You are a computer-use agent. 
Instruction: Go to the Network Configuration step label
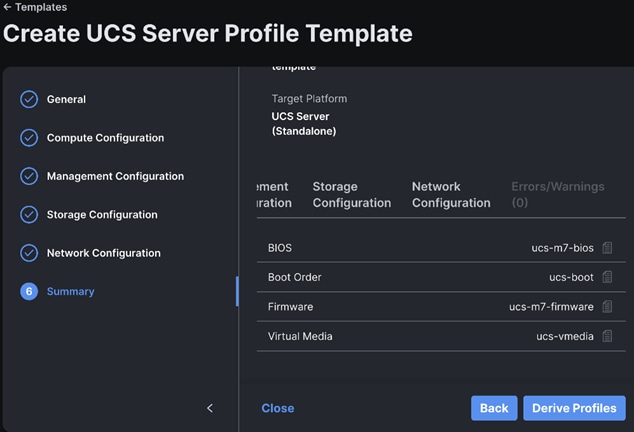[104, 253]
